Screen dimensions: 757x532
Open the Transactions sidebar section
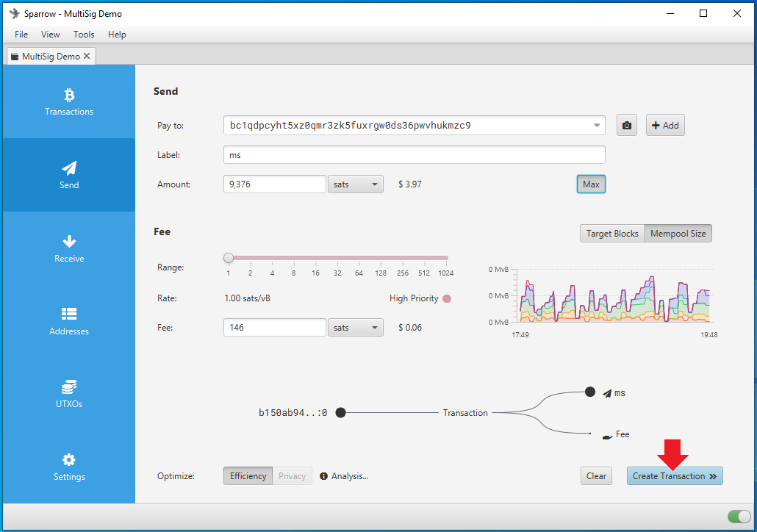(69, 102)
